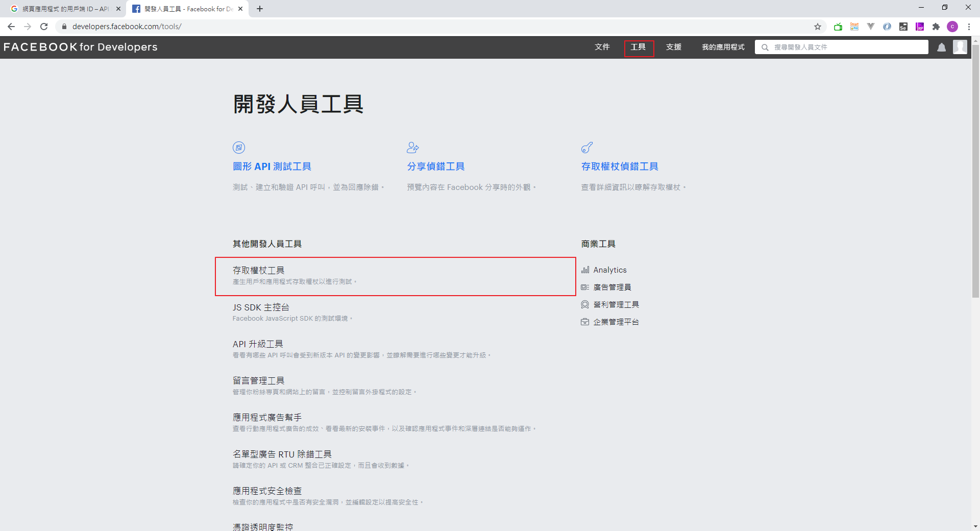Click the 測試、建立和驗證 API 呼叫 description

tap(308, 187)
